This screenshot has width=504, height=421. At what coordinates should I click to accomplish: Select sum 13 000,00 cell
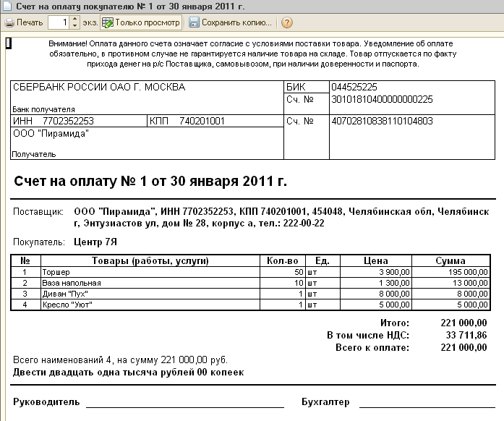(x=450, y=283)
